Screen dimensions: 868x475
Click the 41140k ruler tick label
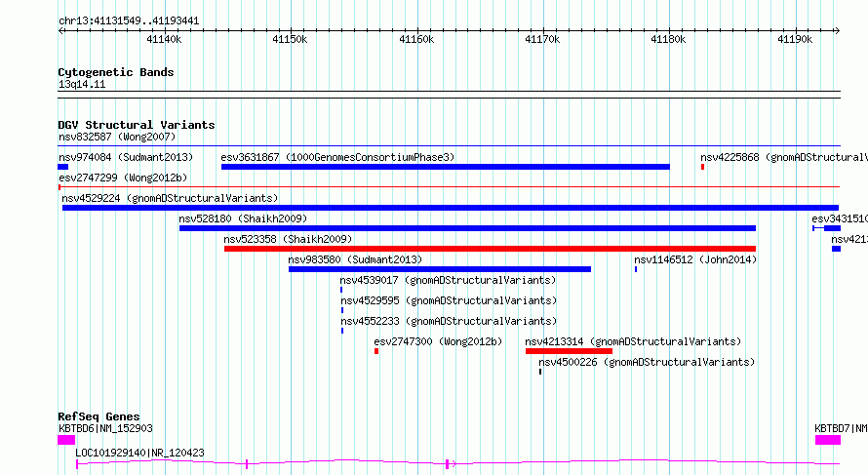[x=164, y=39]
